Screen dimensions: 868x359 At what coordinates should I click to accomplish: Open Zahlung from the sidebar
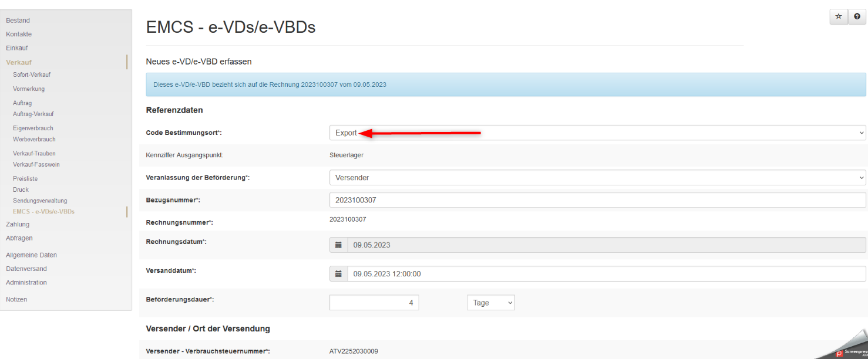point(18,224)
